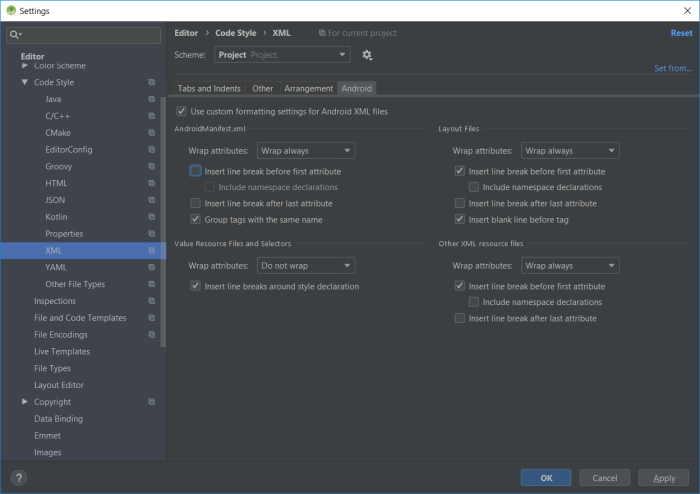700x494 pixels.
Task: Toggle Insert blank line before tag
Action: (x=460, y=219)
